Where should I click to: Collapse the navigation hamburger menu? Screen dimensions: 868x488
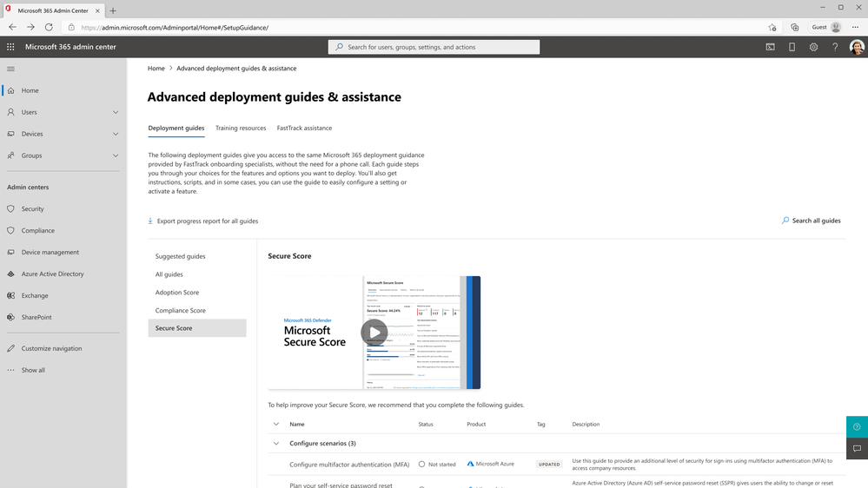10,69
